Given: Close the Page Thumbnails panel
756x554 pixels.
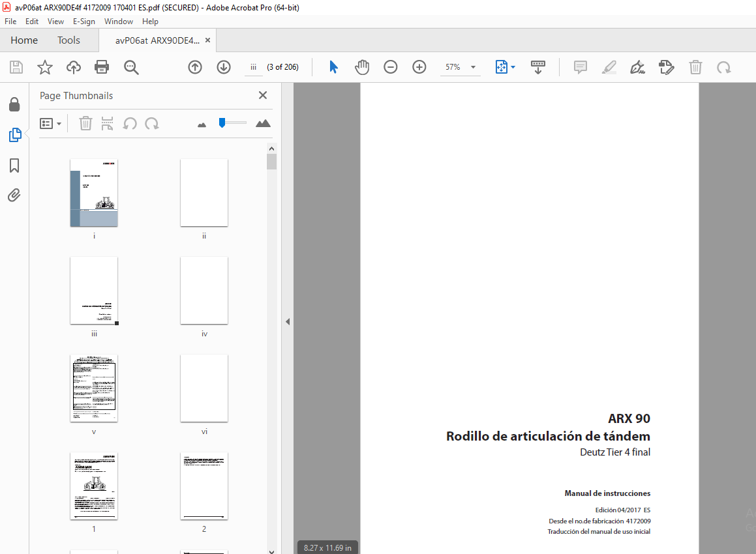Looking at the screenshot, I should 263,95.
